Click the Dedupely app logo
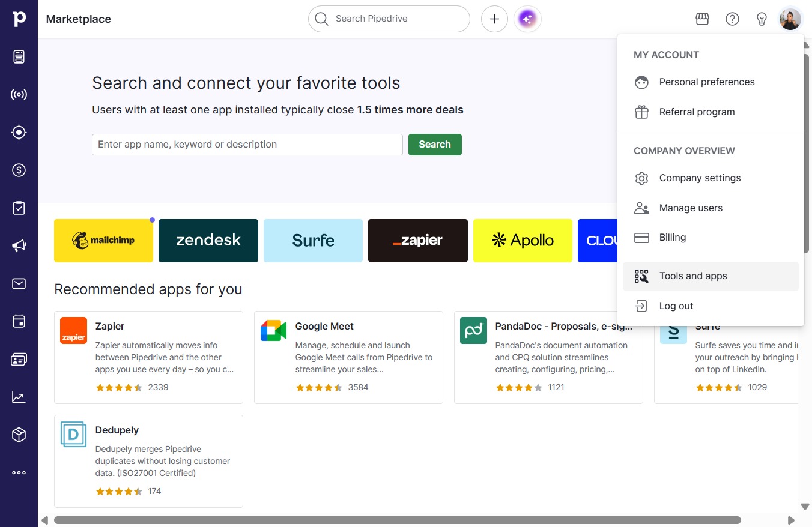Image resolution: width=812 pixels, height=527 pixels. click(73, 434)
